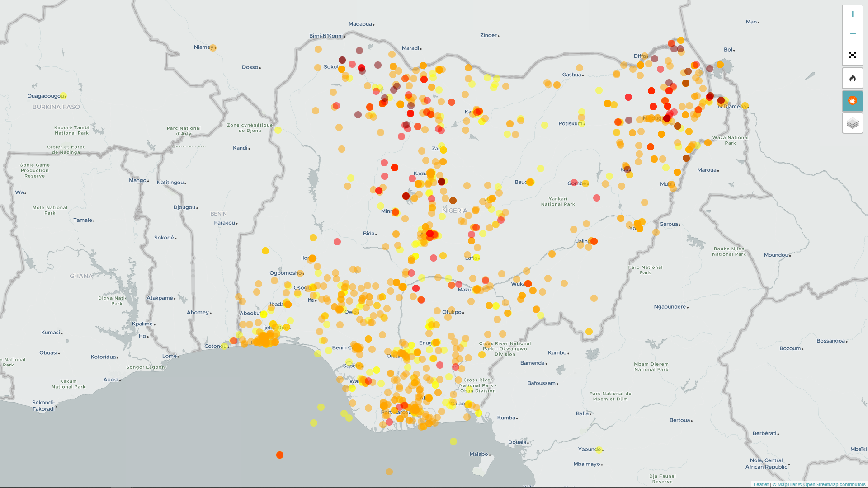Select a fire marker near Kano
This screenshot has width=868, height=488.
(477, 111)
